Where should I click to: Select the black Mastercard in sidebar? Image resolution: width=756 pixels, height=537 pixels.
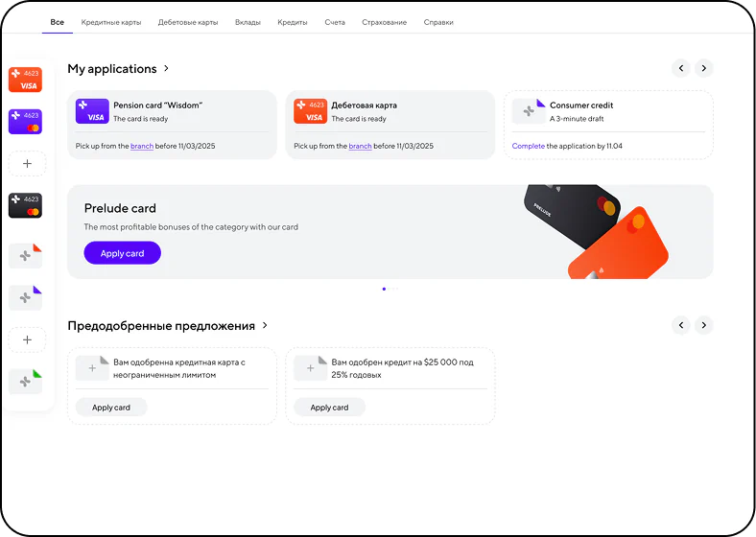[26, 205]
